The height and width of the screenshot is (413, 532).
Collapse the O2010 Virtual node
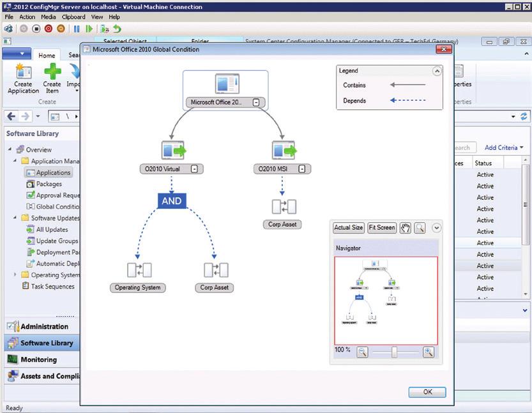194,169
